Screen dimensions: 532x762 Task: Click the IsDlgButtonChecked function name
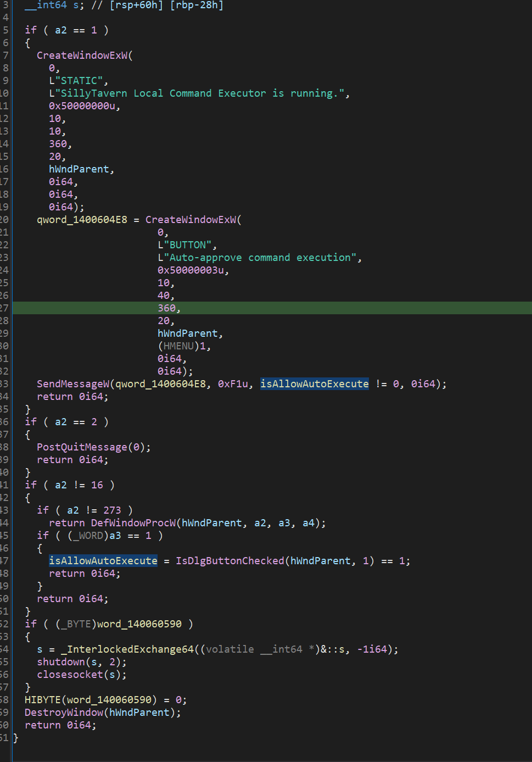[x=230, y=561]
